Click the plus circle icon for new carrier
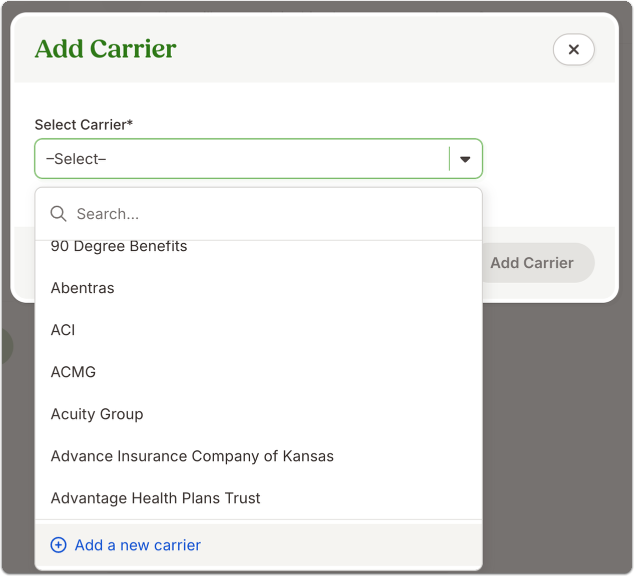 [x=58, y=545]
